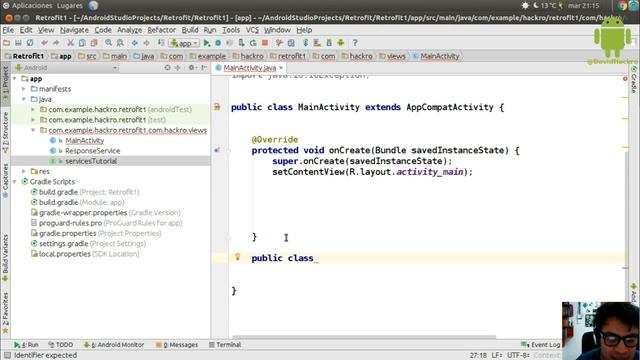Click the Synchronize toolbar icon
This screenshot has height=360, width=640.
pos(30,43)
